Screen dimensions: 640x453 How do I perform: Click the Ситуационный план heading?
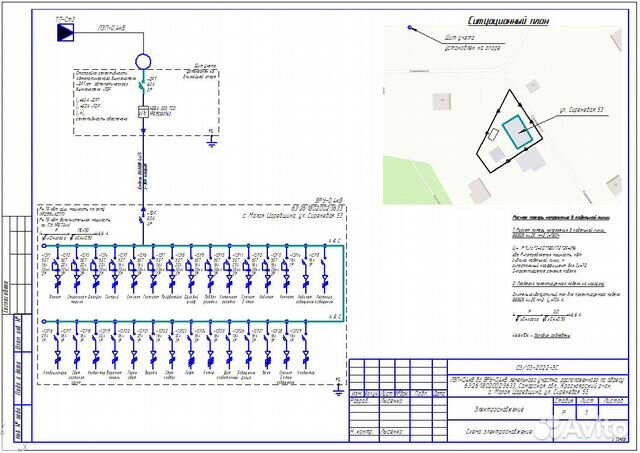509,20
